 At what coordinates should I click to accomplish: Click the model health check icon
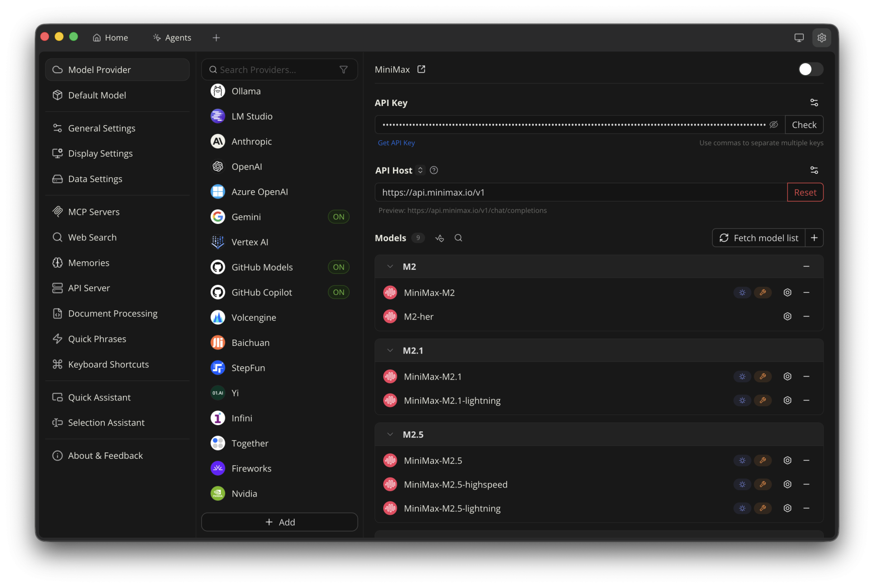point(439,238)
